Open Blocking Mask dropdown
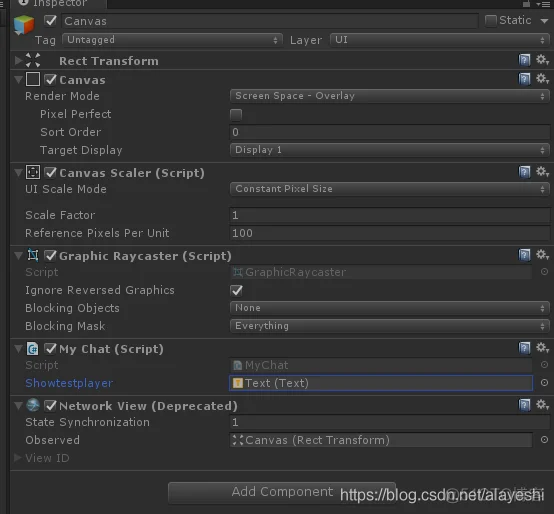This screenshot has width=554, height=514. coord(390,326)
